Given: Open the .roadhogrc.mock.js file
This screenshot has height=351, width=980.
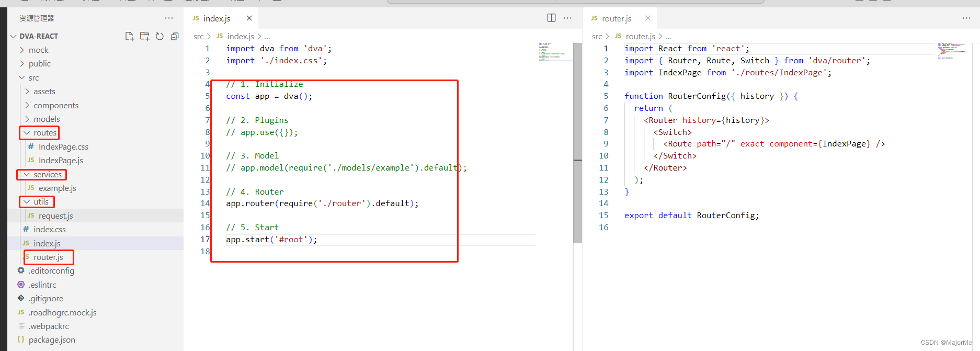Looking at the screenshot, I should pos(95,312).
